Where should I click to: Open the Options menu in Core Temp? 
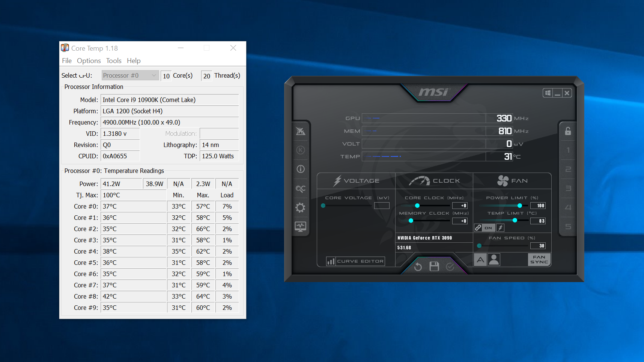tap(89, 60)
